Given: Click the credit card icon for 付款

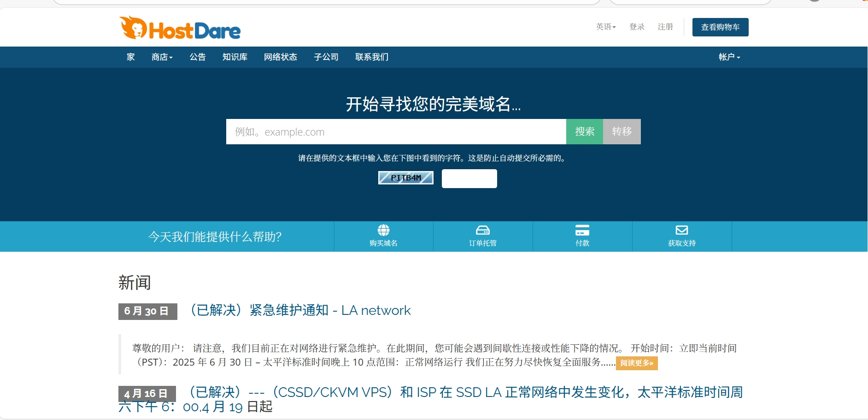Looking at the screenshot, I should pos(582,230).
